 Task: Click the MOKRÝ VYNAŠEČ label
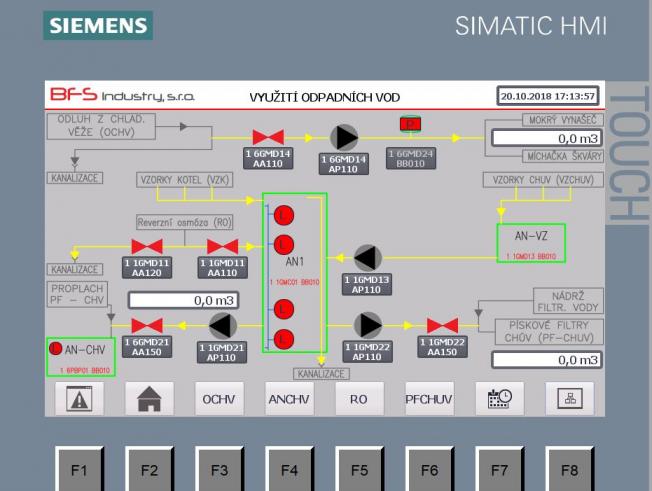pyautogui.click(x=563, y=120)
